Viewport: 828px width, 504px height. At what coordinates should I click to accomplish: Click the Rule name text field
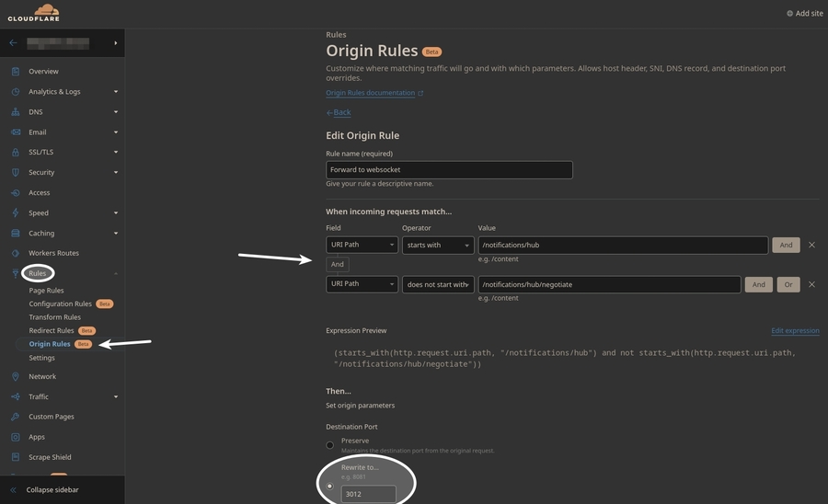[449, 170]
